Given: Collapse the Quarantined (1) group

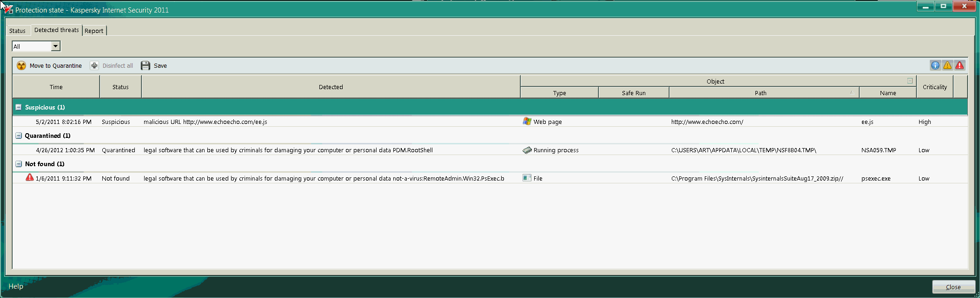Looking at the screenshot, I should [19, 136].
